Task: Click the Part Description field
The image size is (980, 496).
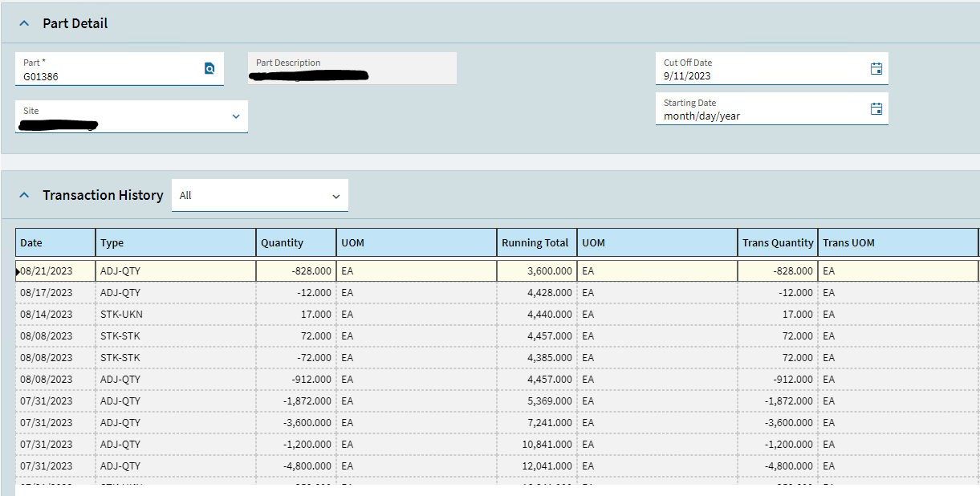Action: click(x=352, y=69)
